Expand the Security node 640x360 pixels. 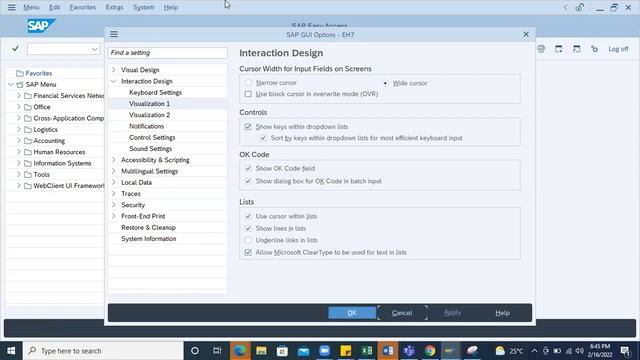tap(114, 205)
